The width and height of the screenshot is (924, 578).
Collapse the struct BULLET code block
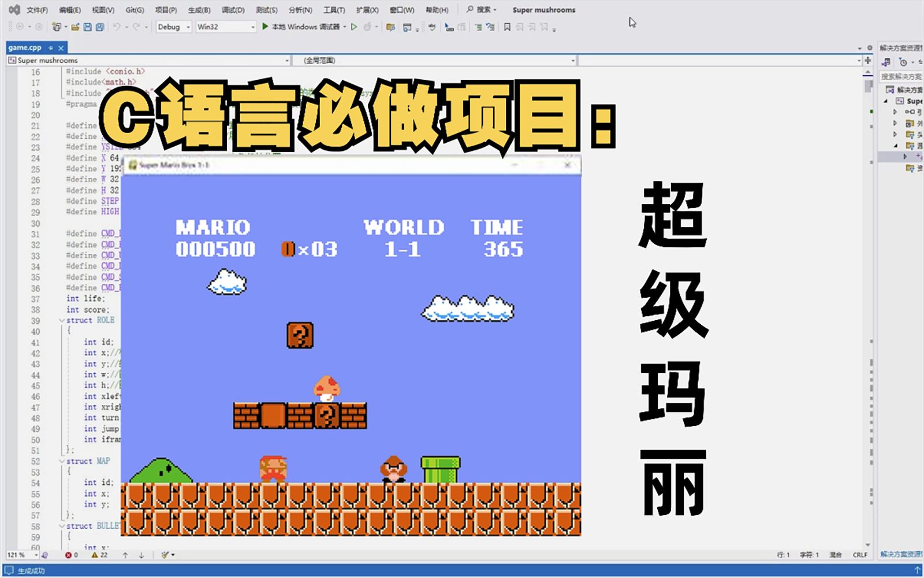click(x=62, y=526)
